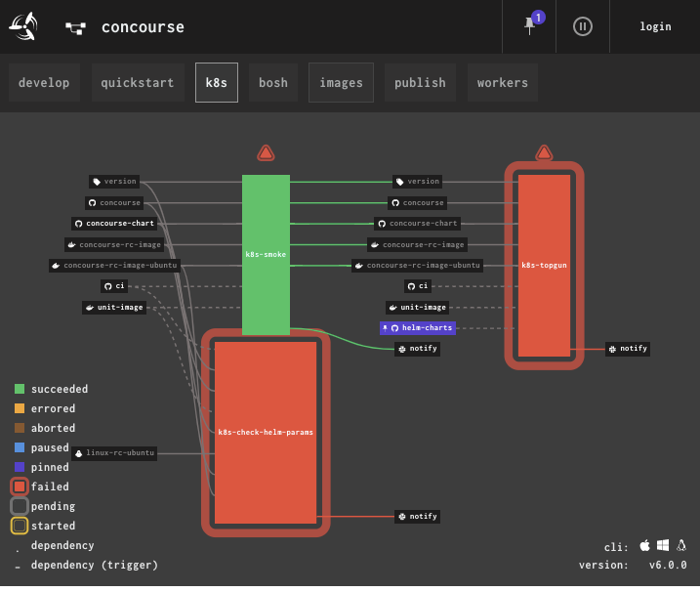Click the 'dependency' legend label
This screenshot has height=592, width=700.
(x=62, y=545)
